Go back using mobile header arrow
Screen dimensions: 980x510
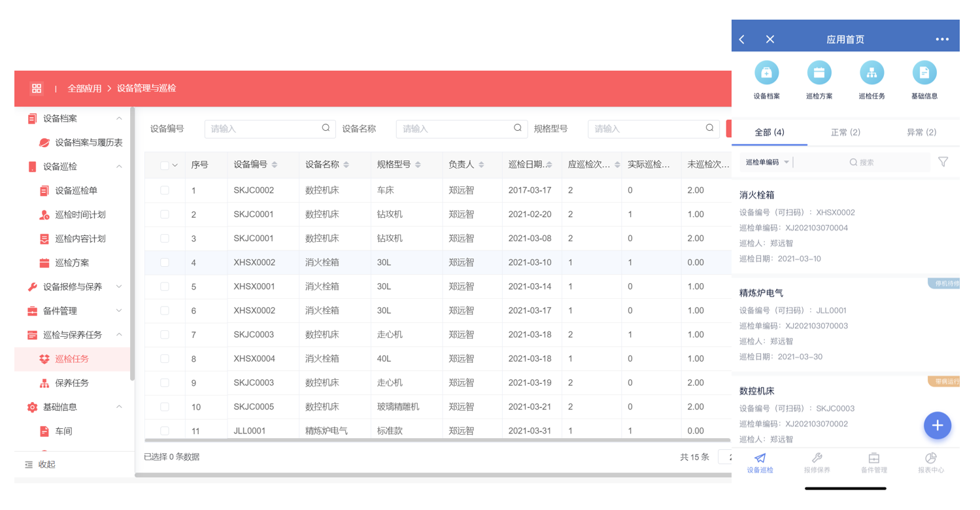tap(742, 39)
